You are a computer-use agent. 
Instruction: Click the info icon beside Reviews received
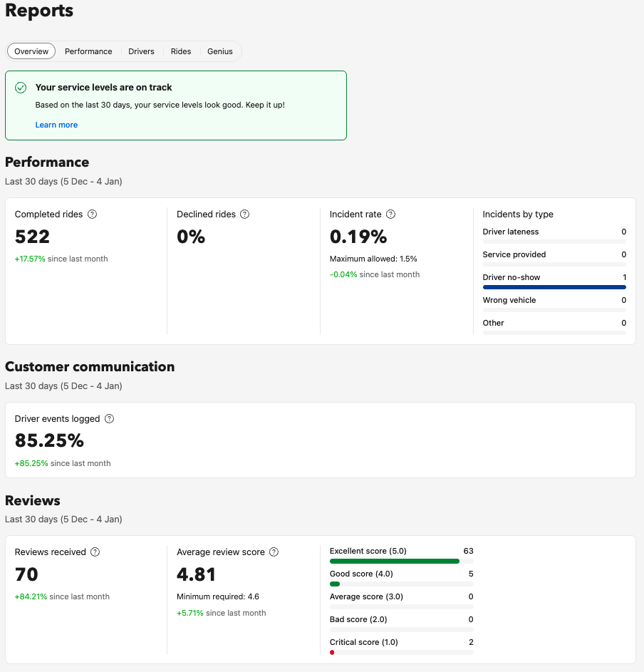[95, 552]
